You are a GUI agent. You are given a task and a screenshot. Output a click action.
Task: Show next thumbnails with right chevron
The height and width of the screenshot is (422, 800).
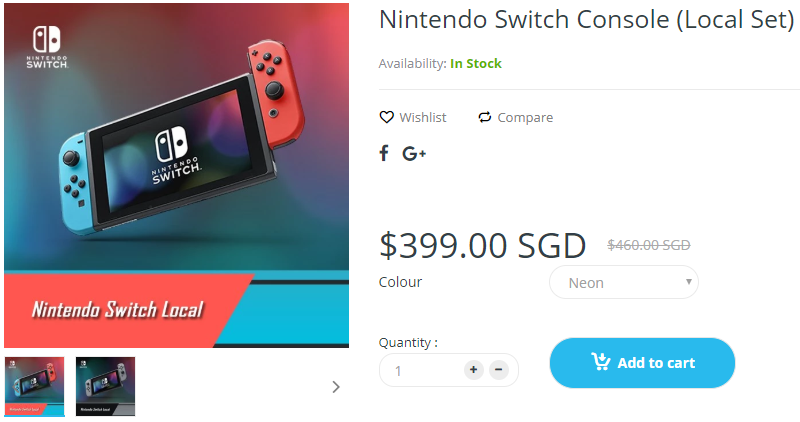coord(336,387)
